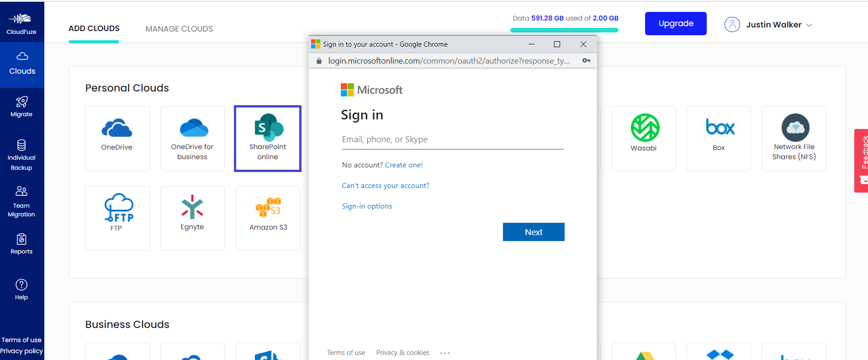Close the Microsoft sign-in window
The image size is (868, 360).
(583, 44)
